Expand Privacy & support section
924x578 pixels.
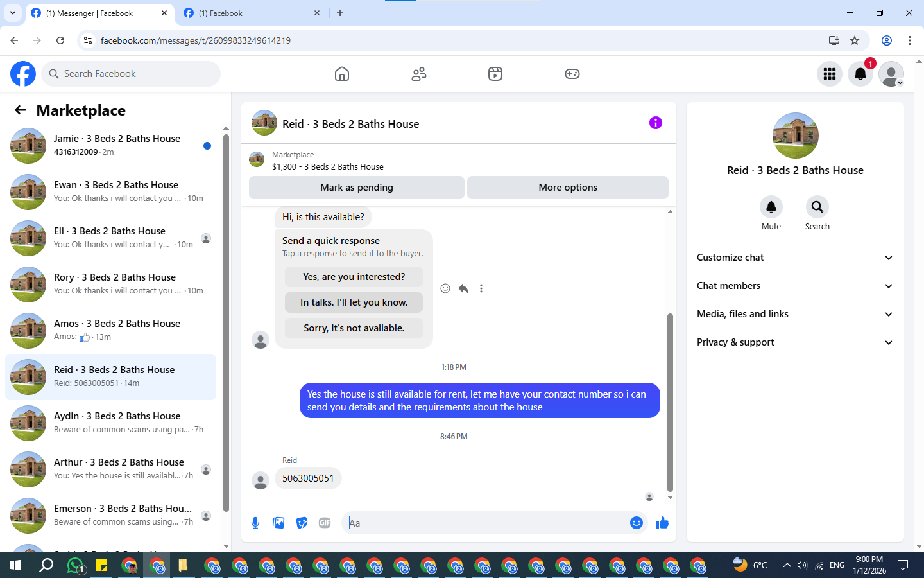pos(795,342)
